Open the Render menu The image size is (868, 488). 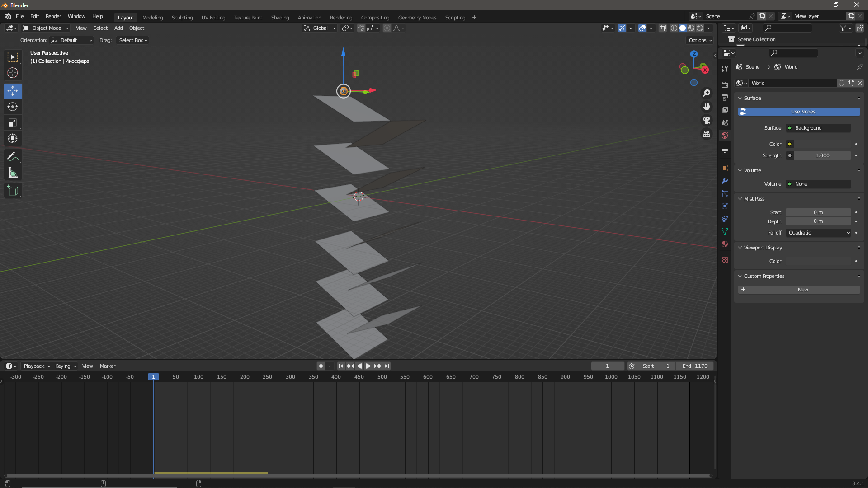pyautogui.click(x=53, y=16)
